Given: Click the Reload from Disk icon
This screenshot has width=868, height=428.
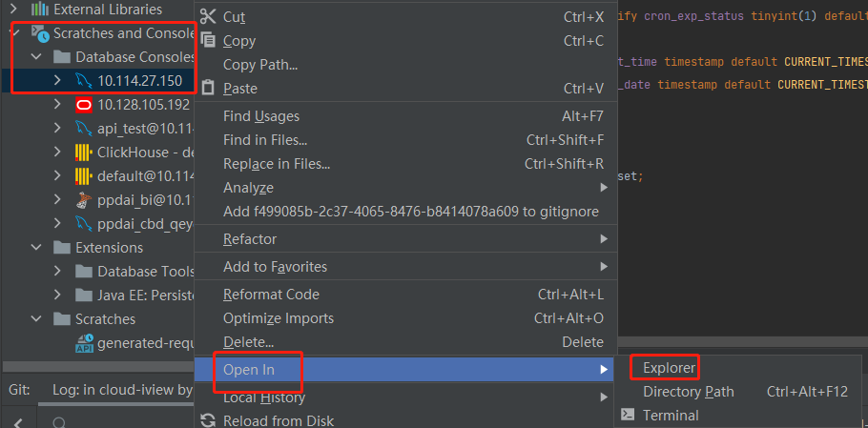Looking at the screenshot, I should [x=208, y=420].
